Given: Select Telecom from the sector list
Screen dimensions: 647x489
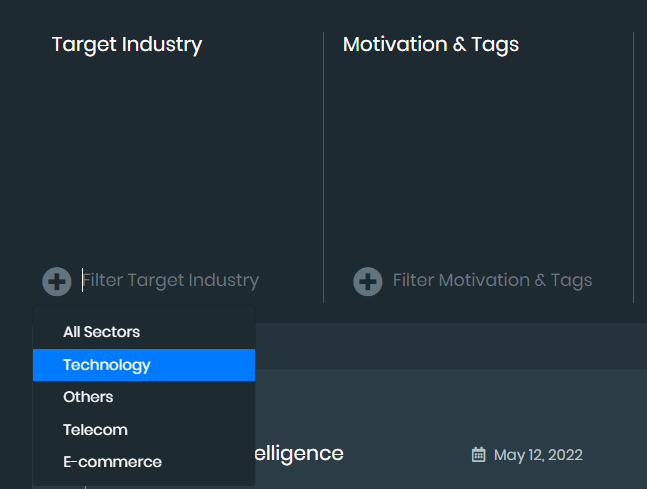Looking at the screenshot, I should [95, 430].
